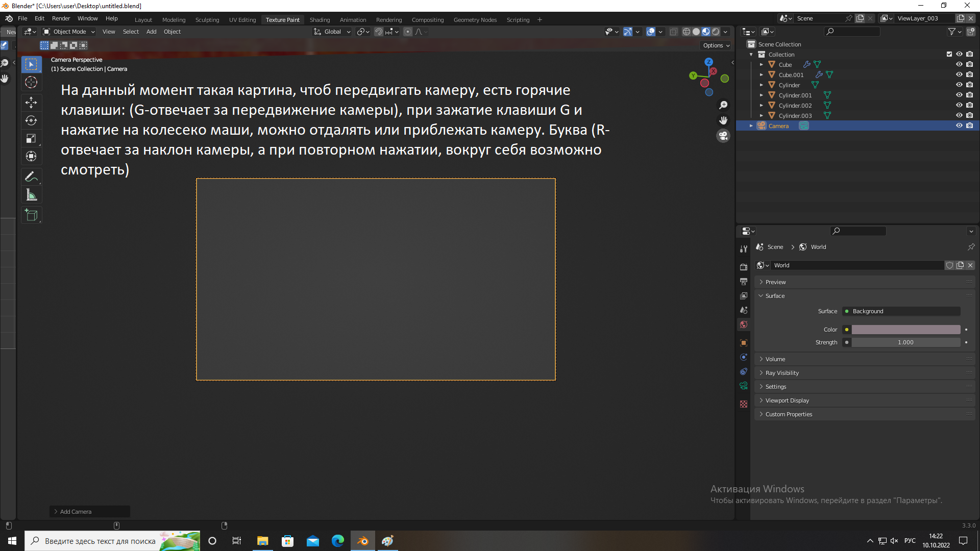Viewport: 980px width, 551px height.
Task: Switch to the Geometry Nodes workspace tab
Action: coord(475,20)
